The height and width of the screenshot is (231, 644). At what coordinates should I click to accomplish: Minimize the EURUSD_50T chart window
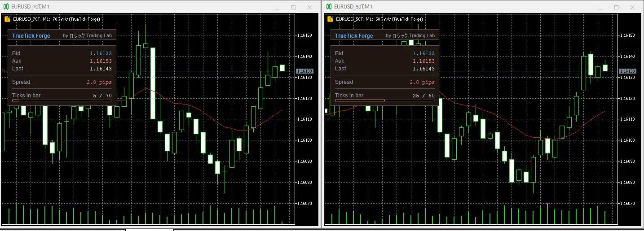(x=600, y=7)
